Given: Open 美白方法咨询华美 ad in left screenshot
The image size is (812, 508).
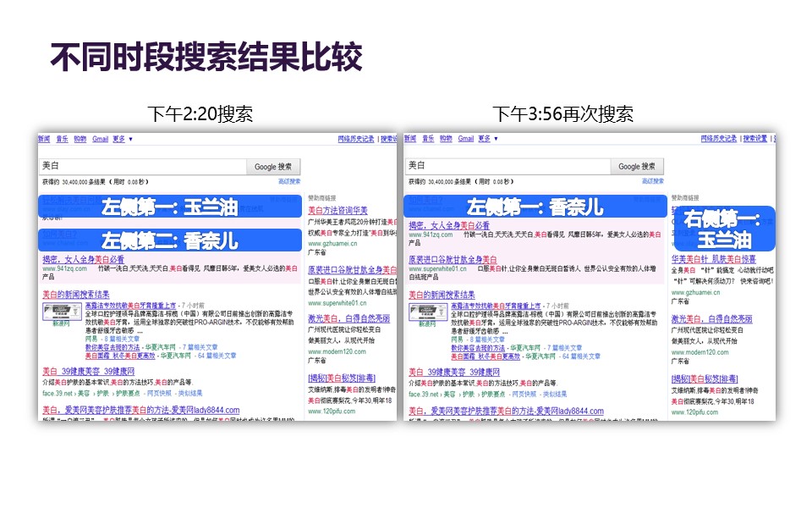Looking at the screenshot, I should [x=337, y=210].
